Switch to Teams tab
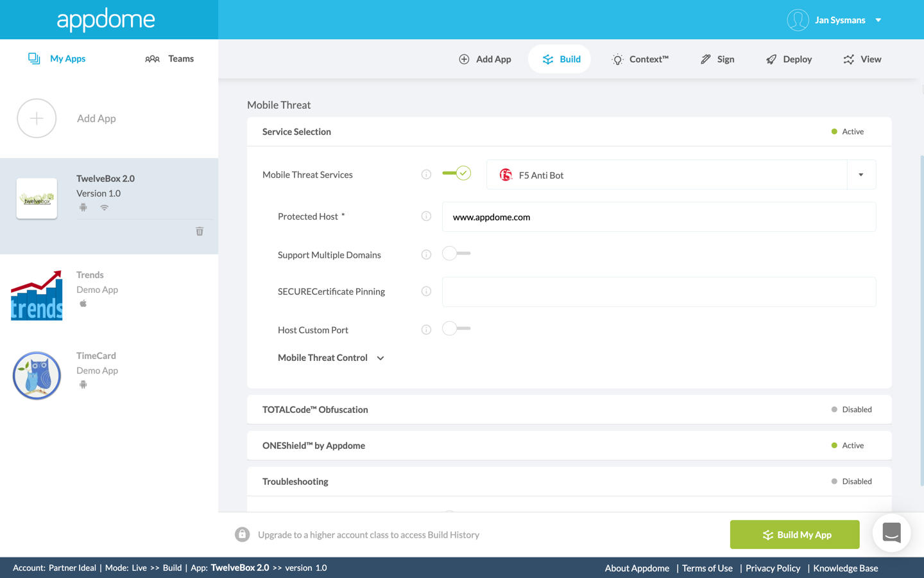Screen dimensions: 924x578 pos(169,58)
